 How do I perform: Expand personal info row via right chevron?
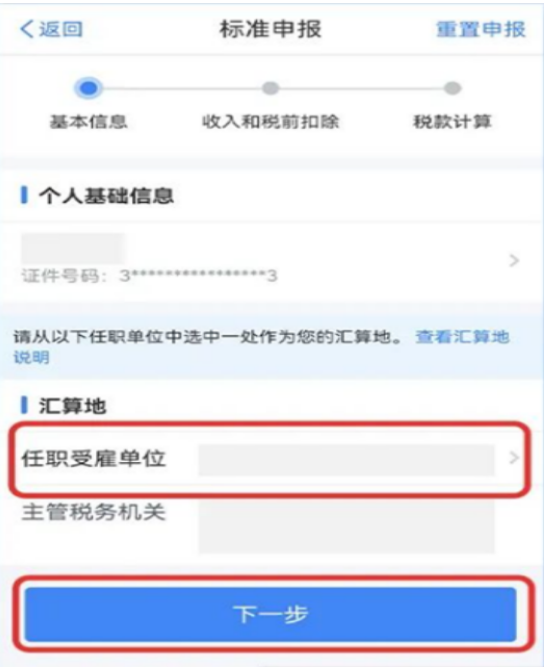click(514, 260)
